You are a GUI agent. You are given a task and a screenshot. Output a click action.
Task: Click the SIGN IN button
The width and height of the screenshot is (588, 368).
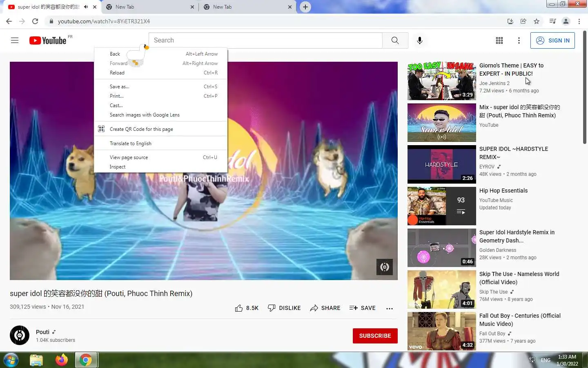coord(552,40)
